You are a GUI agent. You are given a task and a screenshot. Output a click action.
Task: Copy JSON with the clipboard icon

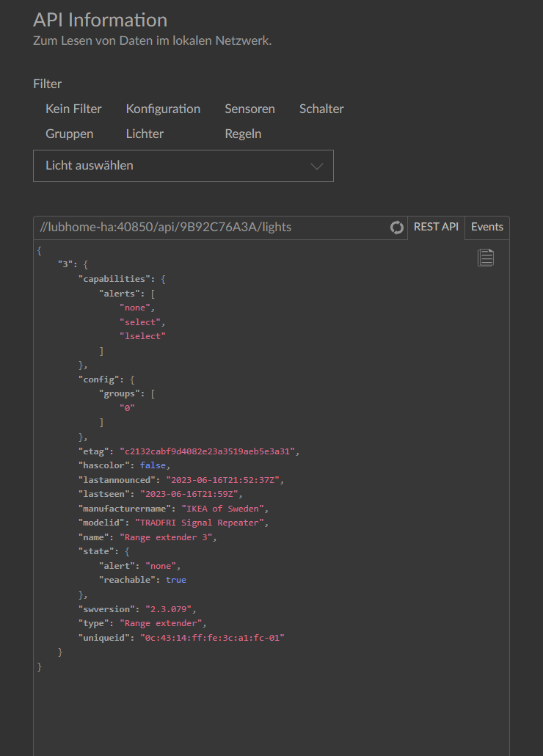click(x=485, y=258)
